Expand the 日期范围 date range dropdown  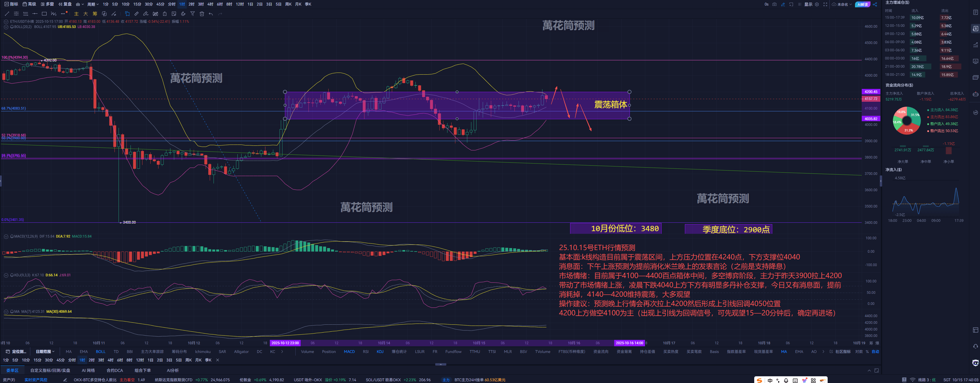45,352
